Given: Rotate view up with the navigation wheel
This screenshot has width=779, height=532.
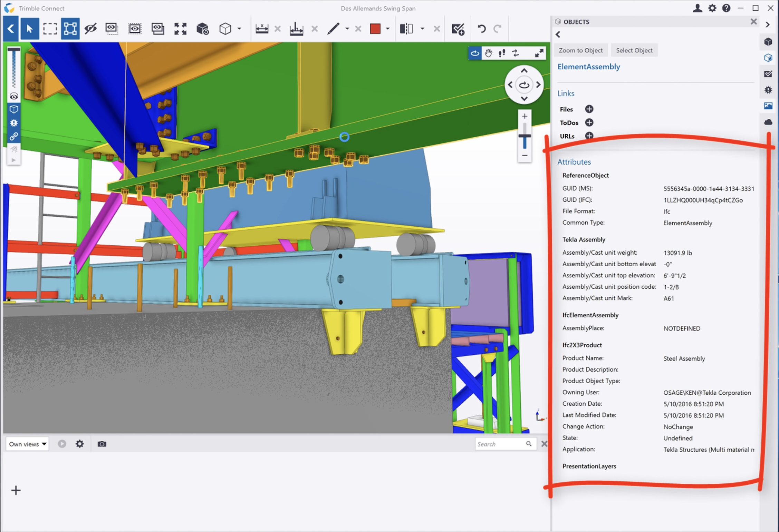Looking at the screenshot, I should 524,71.
